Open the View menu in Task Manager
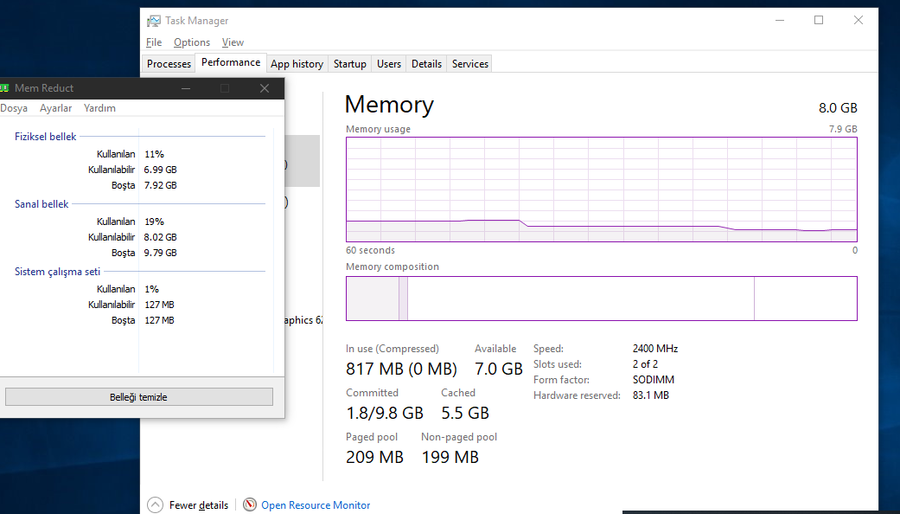900x514 pixels. (x=233, y=43)
